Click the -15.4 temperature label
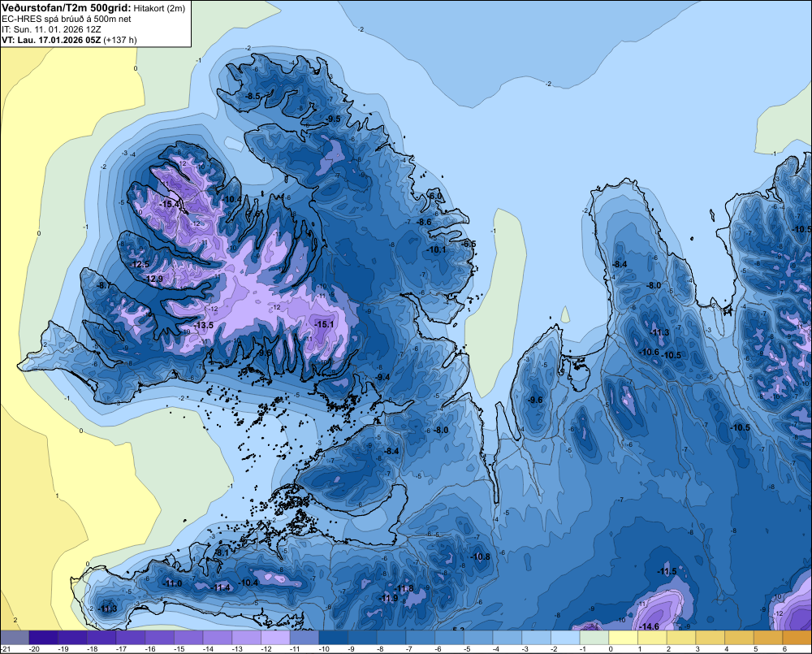 point(169,204)
